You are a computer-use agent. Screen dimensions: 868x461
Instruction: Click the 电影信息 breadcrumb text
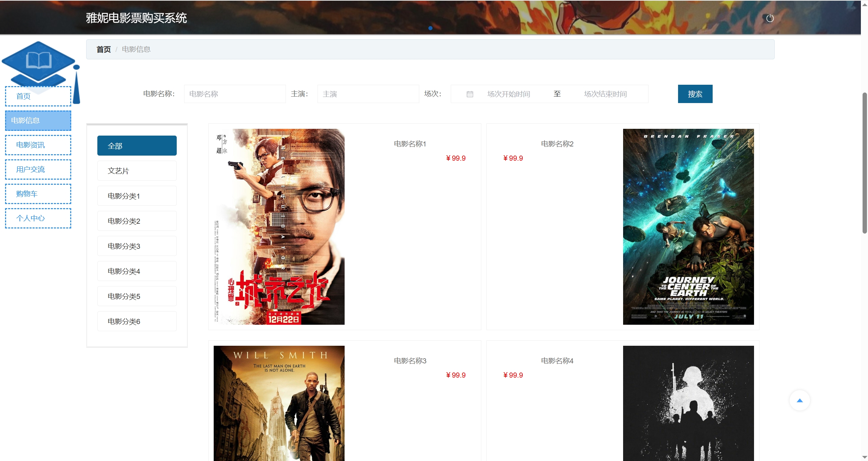[x=136, y=49]
